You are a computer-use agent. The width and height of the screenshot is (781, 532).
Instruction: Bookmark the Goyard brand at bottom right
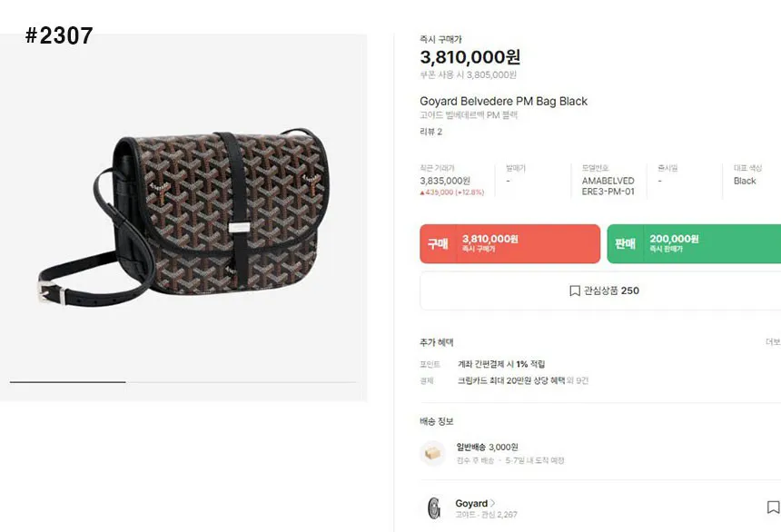(773, 507)
